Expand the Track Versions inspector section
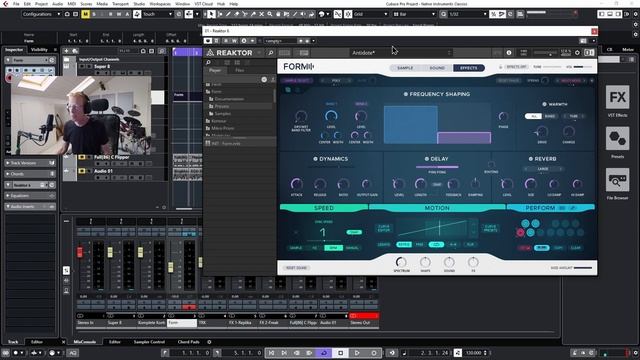Image resolution: width=640 pixels, height=360 pixels. [30, 163]
